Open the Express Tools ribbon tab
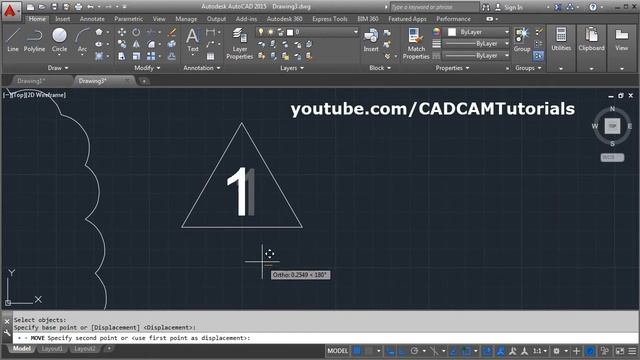The width and height of the screenshot is (640, 360). tap(330, 19)
